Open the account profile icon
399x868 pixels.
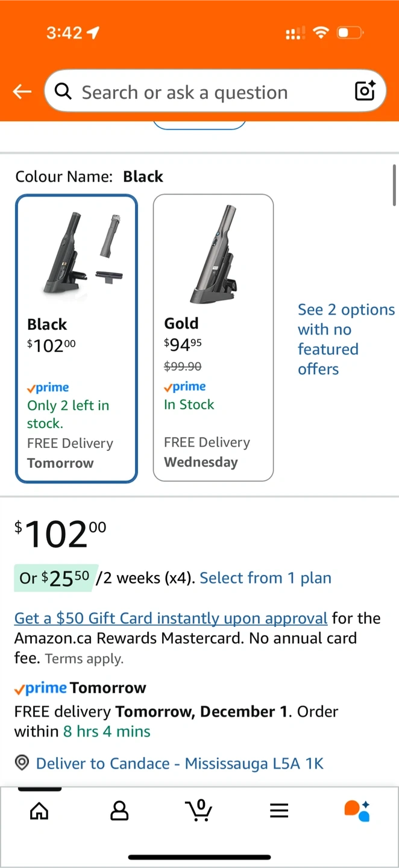[x=119, y=811]
